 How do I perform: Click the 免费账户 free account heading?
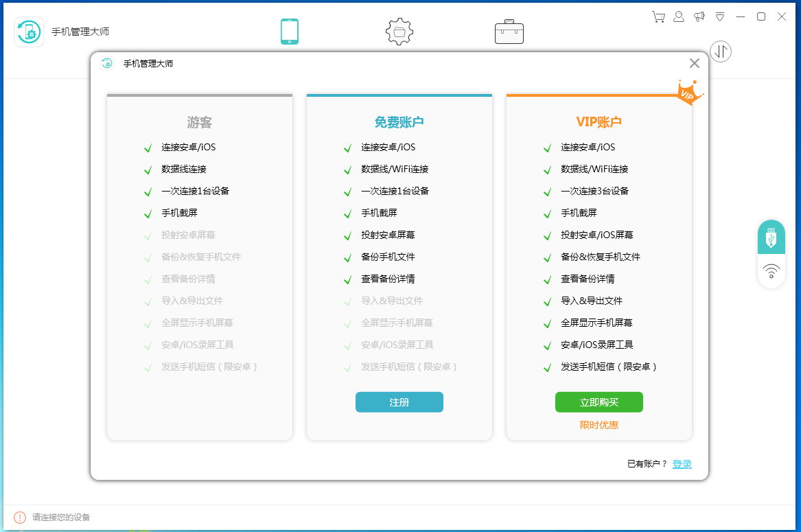pos(399,122)
